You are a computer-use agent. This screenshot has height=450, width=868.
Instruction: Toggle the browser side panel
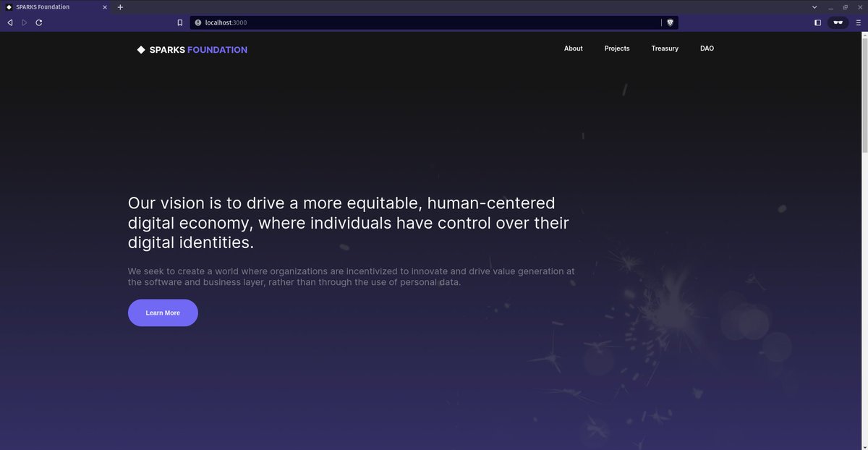click(x=817, y=22)
